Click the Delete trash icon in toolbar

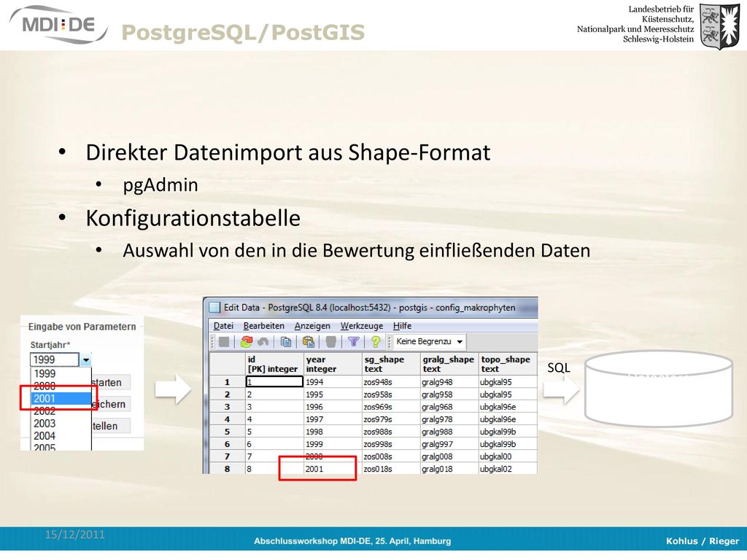[330, 341]
